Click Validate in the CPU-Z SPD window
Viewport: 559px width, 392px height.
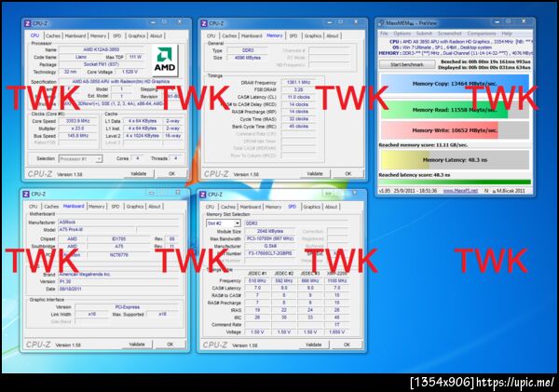313,345
